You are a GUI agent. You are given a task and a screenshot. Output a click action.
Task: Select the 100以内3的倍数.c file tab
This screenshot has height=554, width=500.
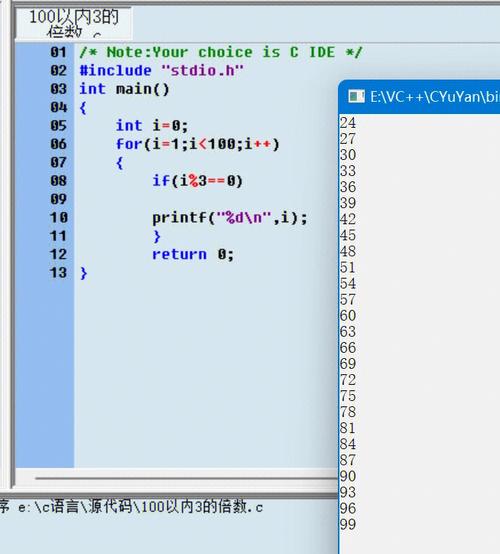pos(73,23)
